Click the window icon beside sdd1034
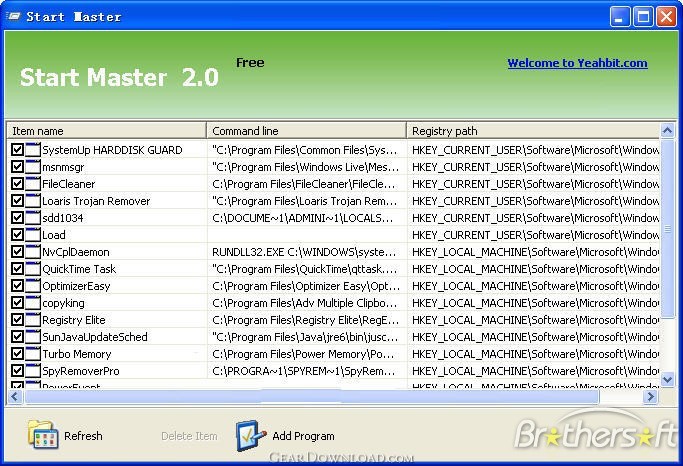Image resolution: width=683 pixels, height=466 pixels. (x=33, y=218)
